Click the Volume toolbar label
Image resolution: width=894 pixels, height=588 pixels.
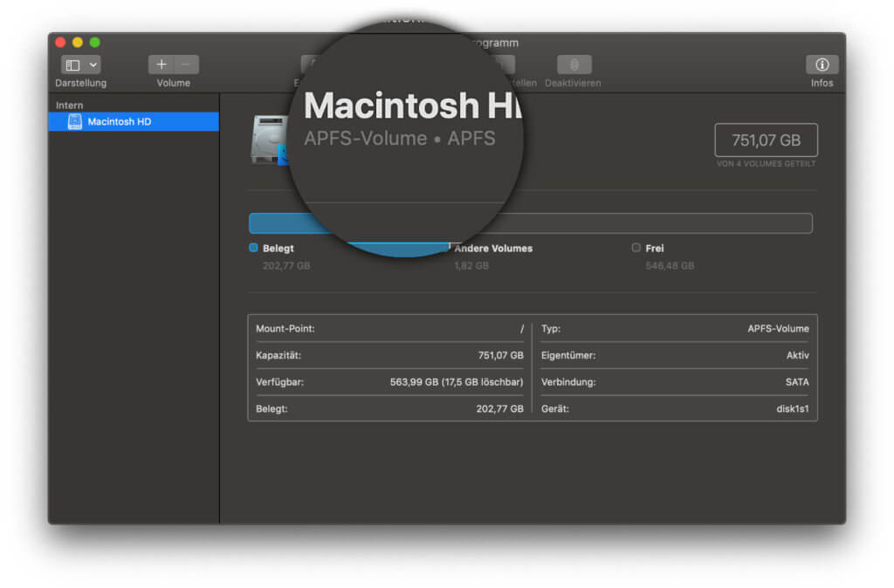(x=174, y=83)
